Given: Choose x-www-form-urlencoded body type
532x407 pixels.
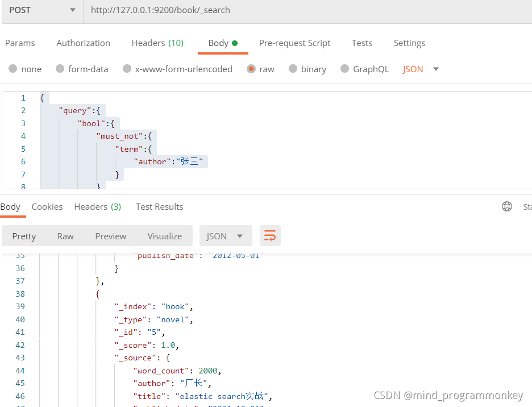Looking at the screenshot, I should point(177,69).
